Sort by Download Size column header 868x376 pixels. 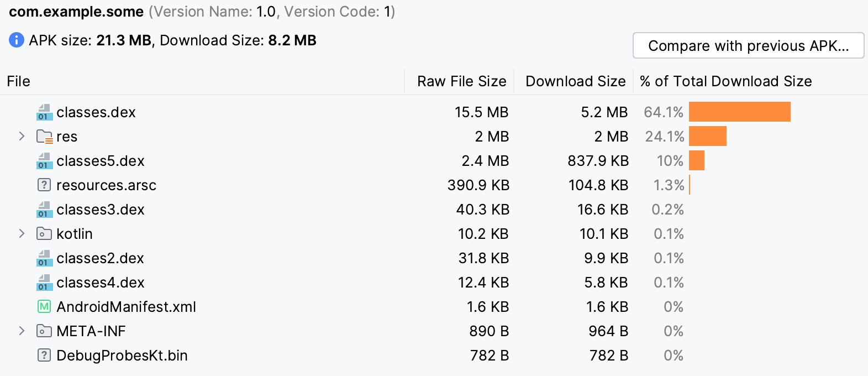[x=576, y=81]
